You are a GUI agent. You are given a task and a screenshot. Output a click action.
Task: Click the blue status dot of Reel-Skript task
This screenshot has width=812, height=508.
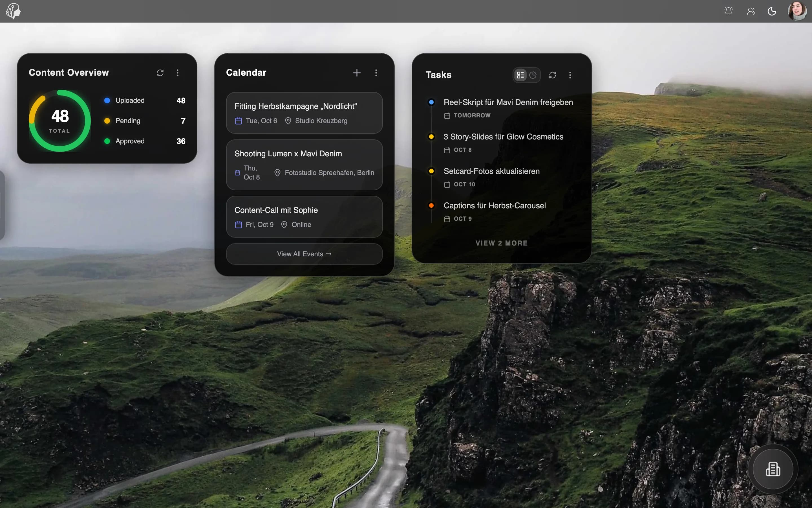click(431, 102)
